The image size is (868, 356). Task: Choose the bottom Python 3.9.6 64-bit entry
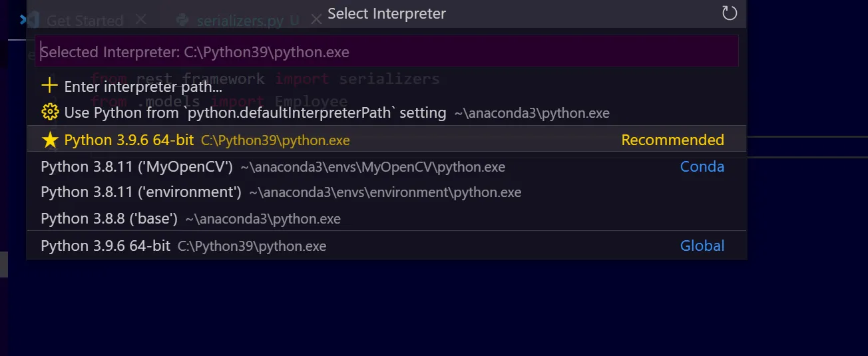[106, 246]
